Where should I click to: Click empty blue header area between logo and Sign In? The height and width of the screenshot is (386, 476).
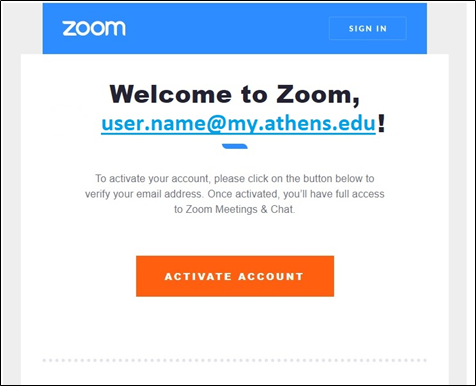(x=227, y=28)
